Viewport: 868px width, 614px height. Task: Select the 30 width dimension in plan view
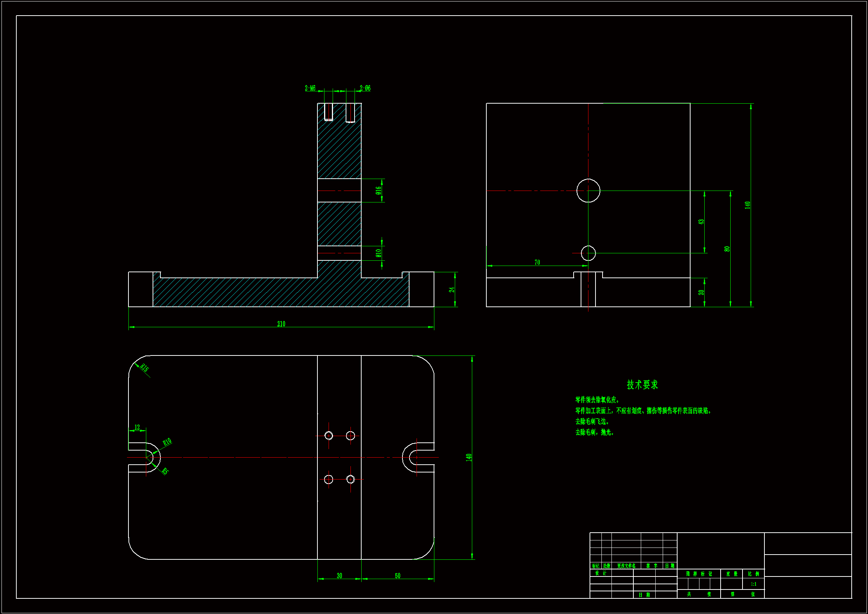pyautogui.click(x=339, y=575)
